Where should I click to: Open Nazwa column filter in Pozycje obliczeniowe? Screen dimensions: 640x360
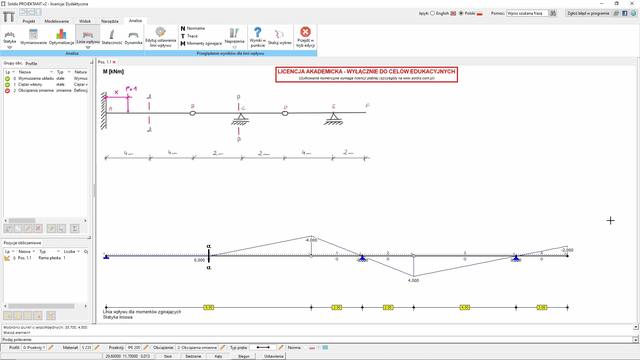pos(33,251)
